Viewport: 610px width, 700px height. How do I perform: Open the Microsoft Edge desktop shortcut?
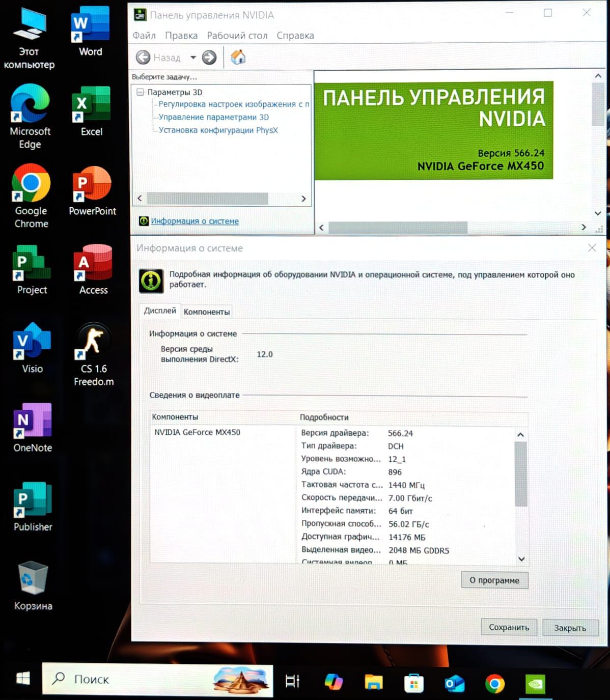(30, 116)
